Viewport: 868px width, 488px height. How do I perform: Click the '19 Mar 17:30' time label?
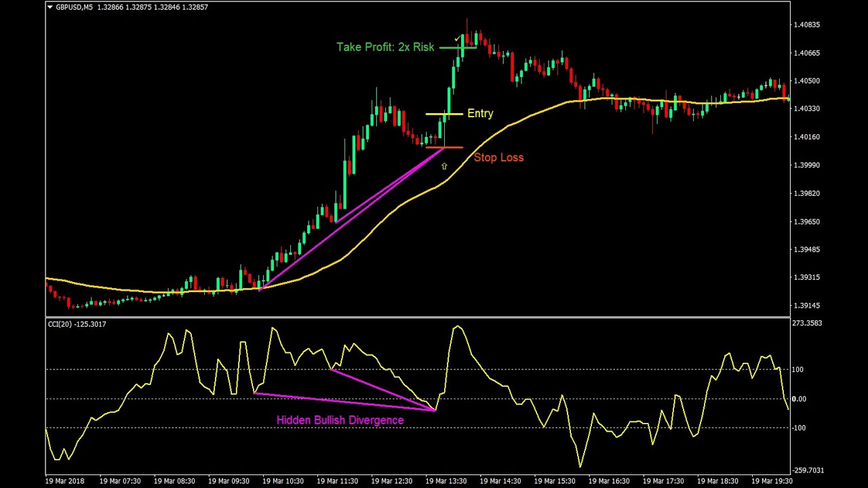pos(663,481)
